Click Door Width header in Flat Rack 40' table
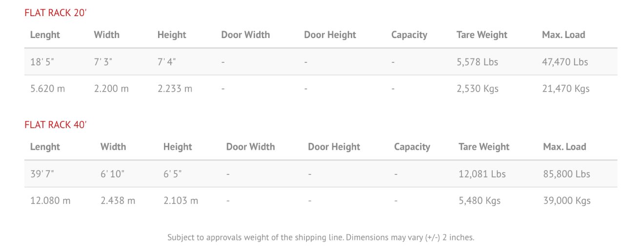Screen dimensions: 644x252 pos(250,147)
